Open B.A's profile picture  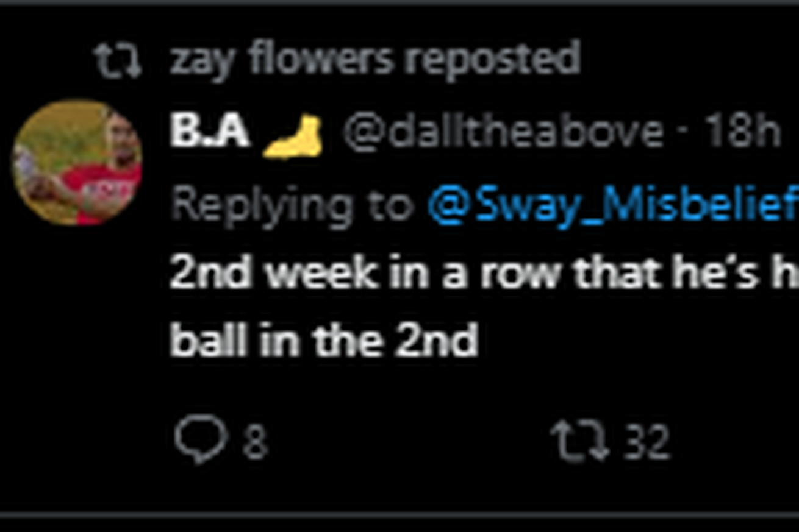click(x=77, y=162)
